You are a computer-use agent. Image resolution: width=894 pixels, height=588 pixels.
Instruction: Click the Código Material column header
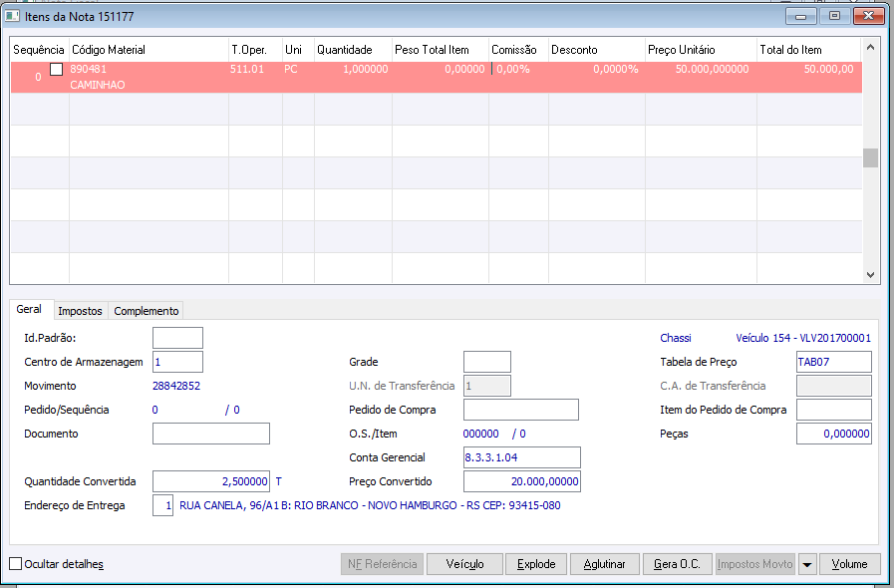[x=149, y=50]
